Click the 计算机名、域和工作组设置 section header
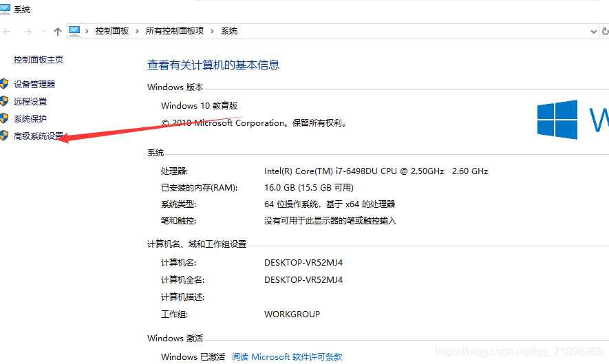This screenshot has width=609, height=364. click(197, 244)
